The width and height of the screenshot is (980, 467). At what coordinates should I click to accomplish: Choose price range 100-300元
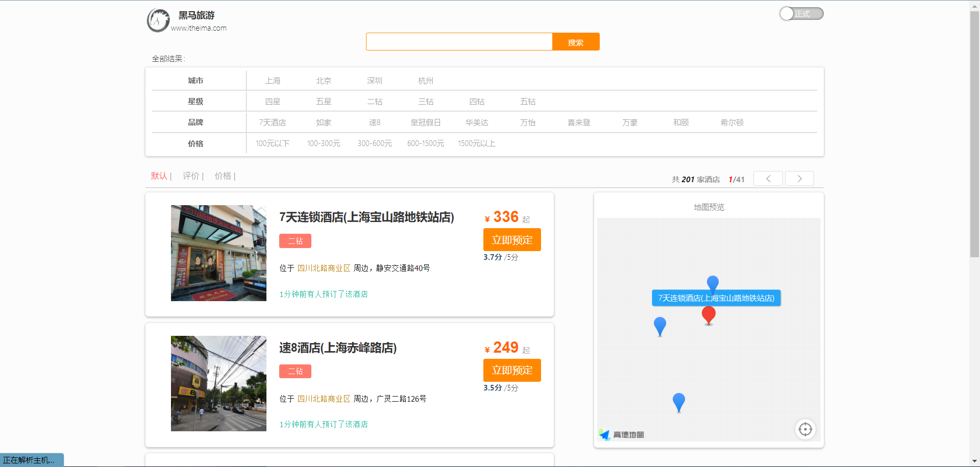point(324,143)
